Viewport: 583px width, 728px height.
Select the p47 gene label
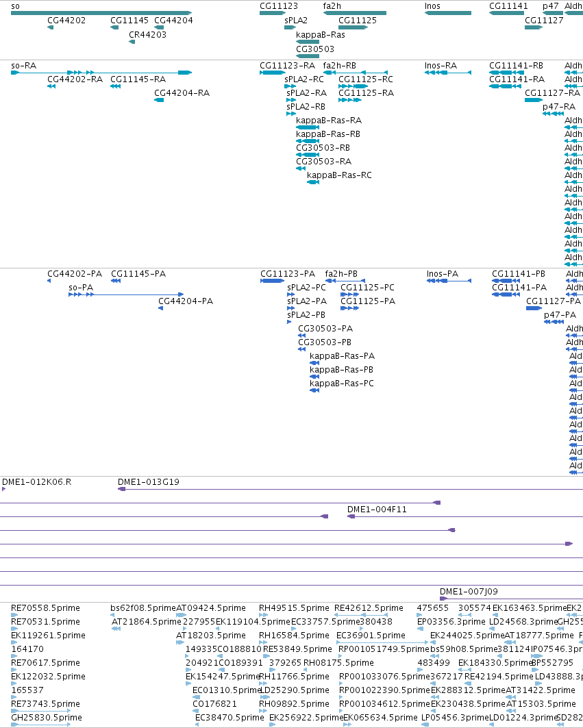551,6
